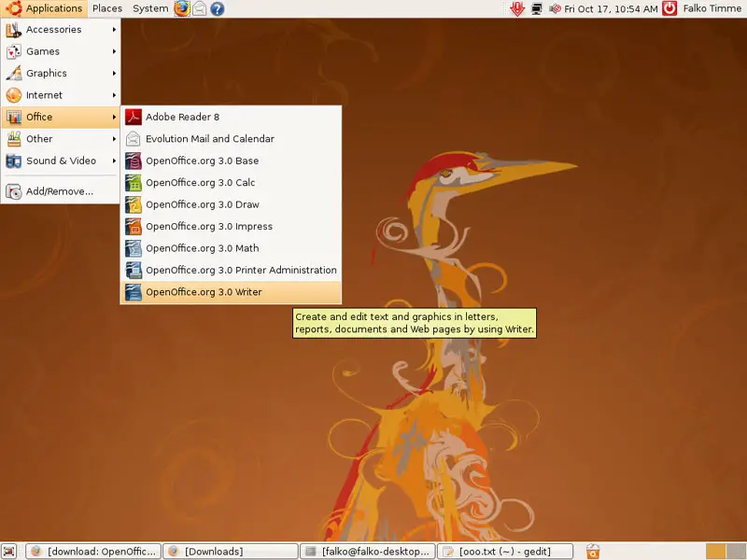
Task: Expand the Sound & Video submenu arrow
Action: [114, 161]
